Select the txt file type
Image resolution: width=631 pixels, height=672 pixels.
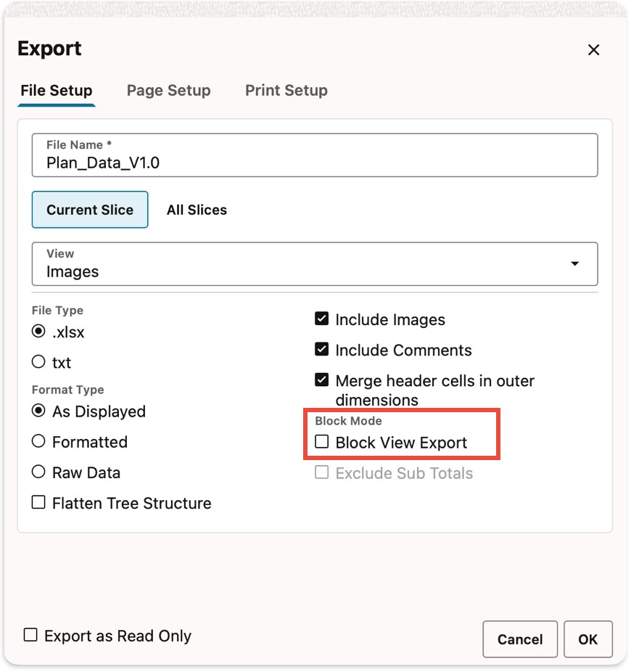click(x=38, y=362)
